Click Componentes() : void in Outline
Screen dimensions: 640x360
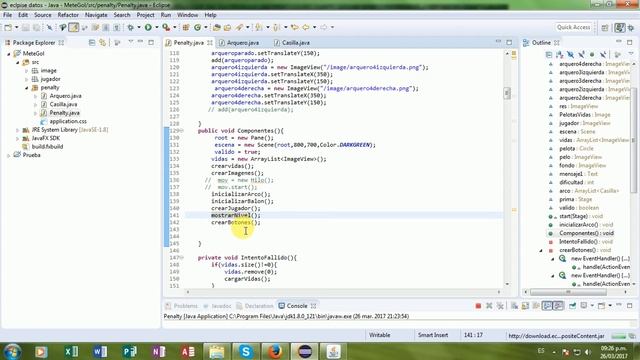point(586,233)
